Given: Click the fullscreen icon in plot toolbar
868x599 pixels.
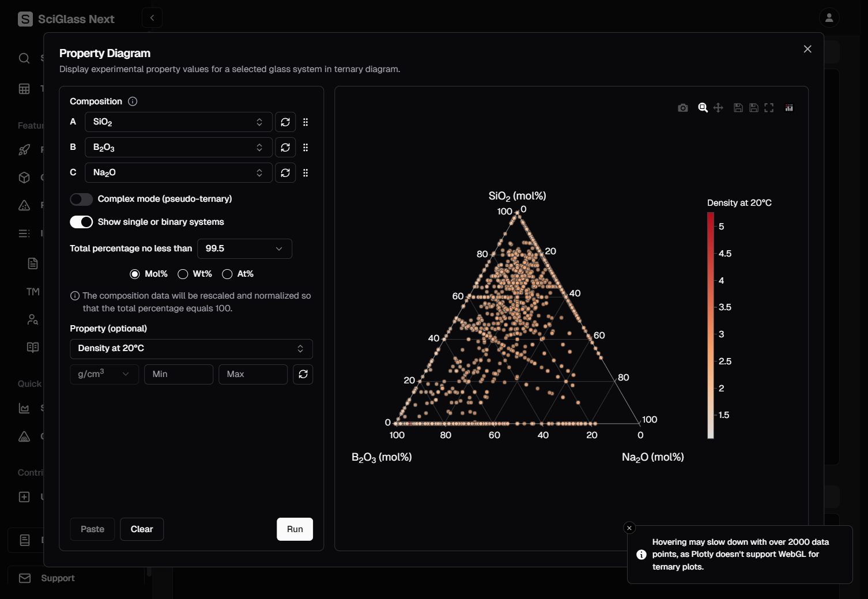Looking at the screenshot, I should [x=769, y=108].
